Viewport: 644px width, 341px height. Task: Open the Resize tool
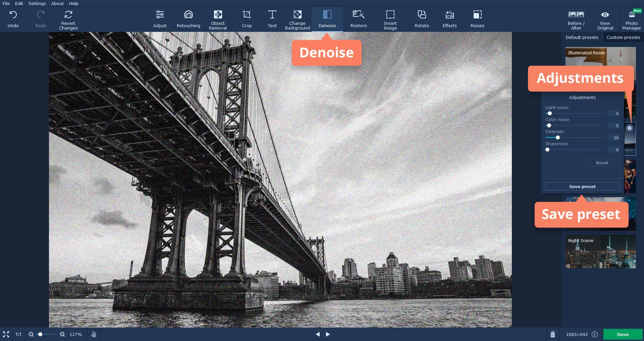click(x=477, y=19)
